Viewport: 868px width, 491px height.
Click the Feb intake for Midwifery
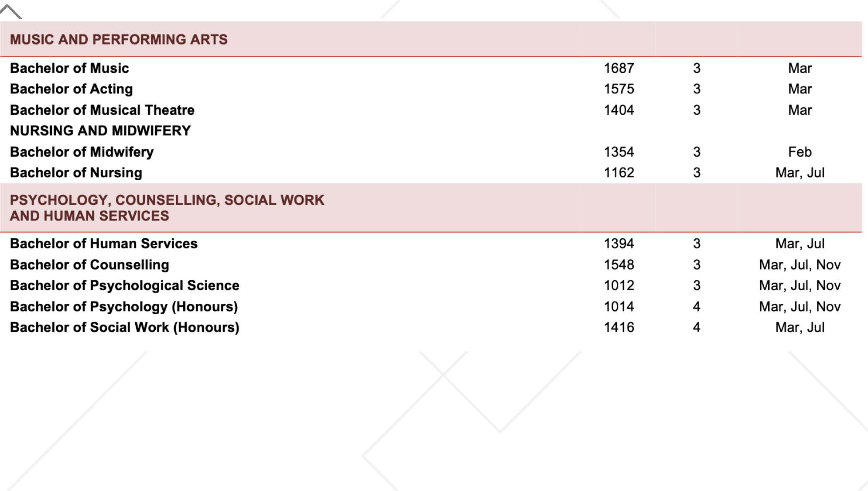800,152
